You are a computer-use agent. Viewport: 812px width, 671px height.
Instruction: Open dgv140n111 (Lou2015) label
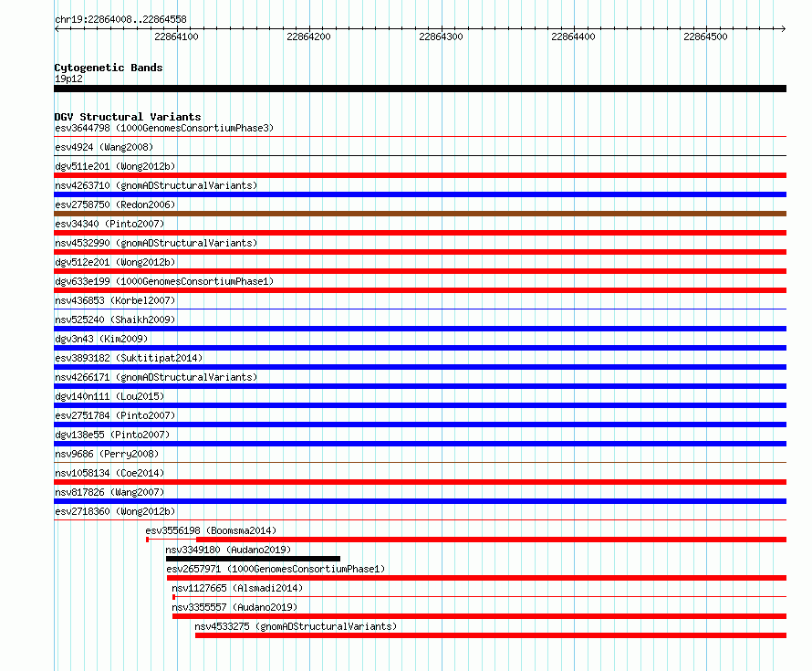tap(109, 396)
